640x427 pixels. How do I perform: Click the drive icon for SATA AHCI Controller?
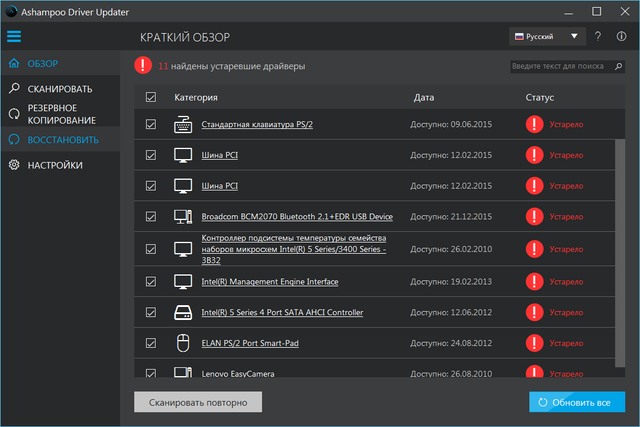click(183, 312)
